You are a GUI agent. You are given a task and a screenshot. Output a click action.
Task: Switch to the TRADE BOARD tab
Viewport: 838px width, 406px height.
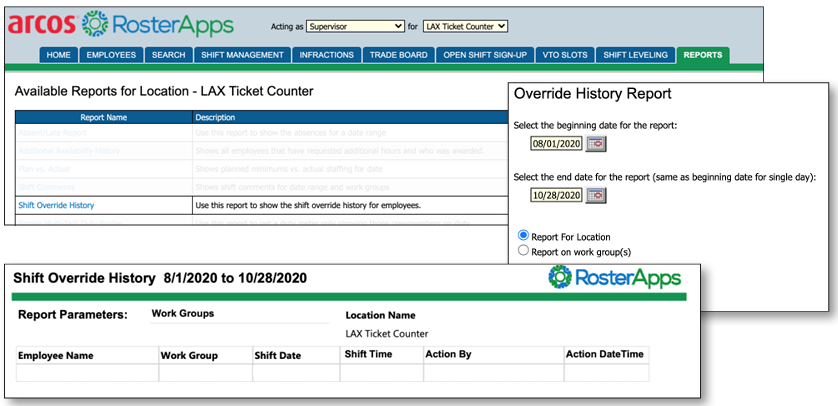(x=399, y=55)
